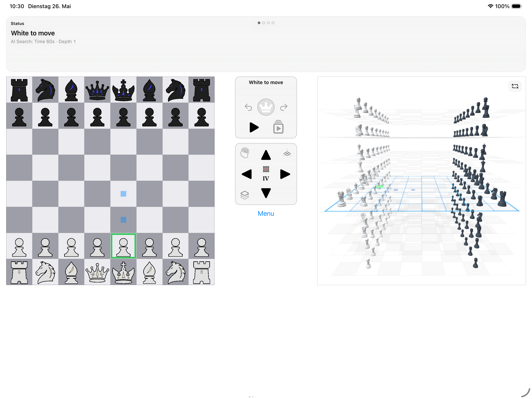532x399 pixels.
Task: Start AI play with the play triangle
Action: [254, 127]
